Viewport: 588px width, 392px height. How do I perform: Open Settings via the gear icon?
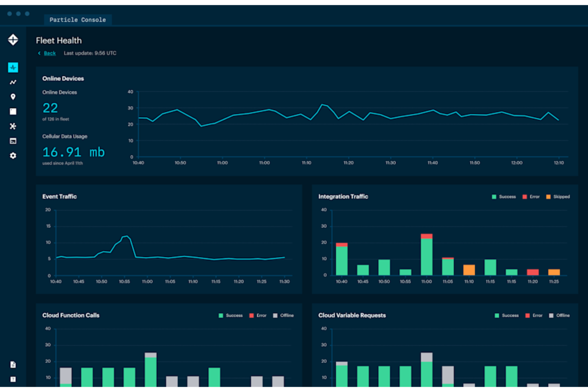(13, 156)
